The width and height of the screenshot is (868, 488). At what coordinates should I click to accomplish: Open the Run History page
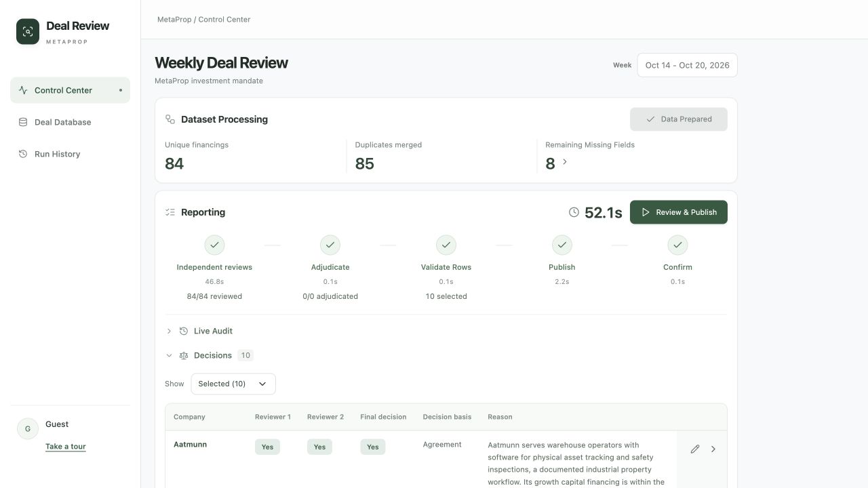tap(70, 154)
